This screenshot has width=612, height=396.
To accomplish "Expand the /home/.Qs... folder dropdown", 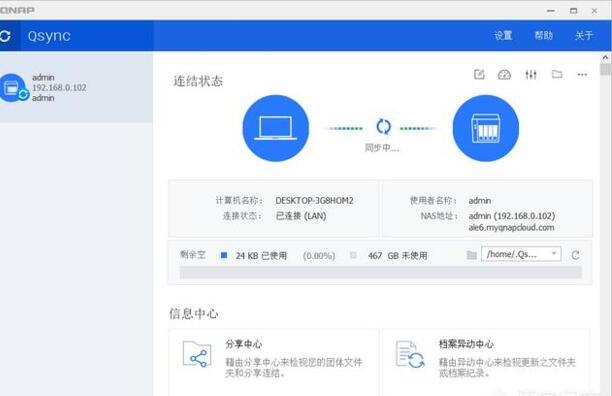I will [x=521, y=254].
